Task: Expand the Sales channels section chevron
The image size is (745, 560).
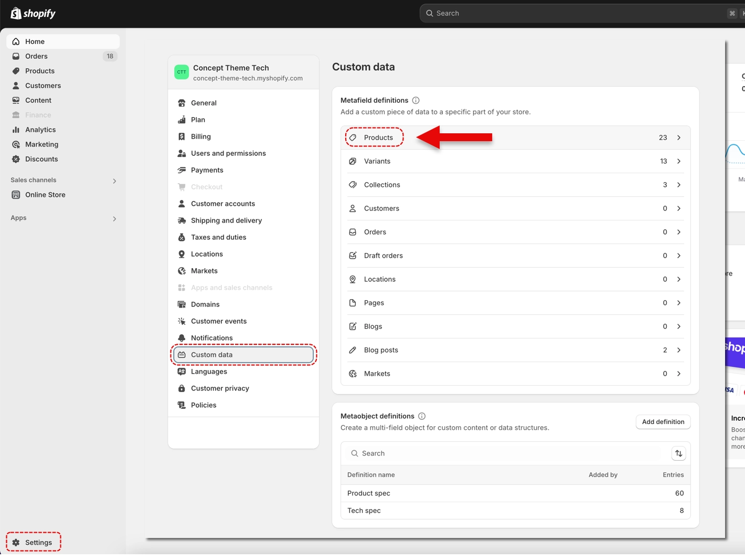Action: (x=114, y=181)
